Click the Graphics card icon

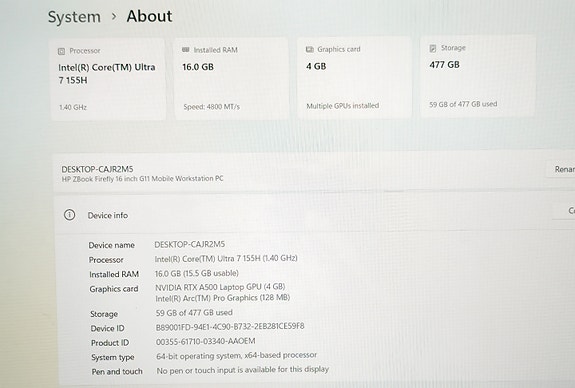tap(310, 49)
